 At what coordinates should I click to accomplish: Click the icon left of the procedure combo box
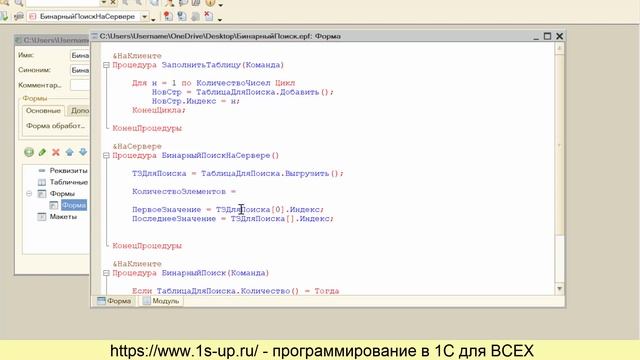click(x=18, y=16)
